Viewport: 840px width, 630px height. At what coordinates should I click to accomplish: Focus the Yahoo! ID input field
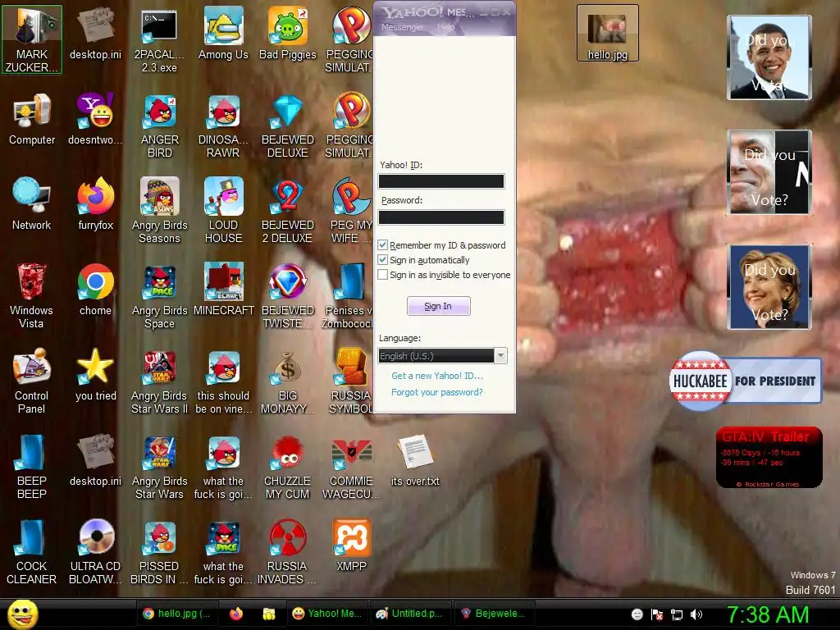pyautogui.click(x=441, y=181)
